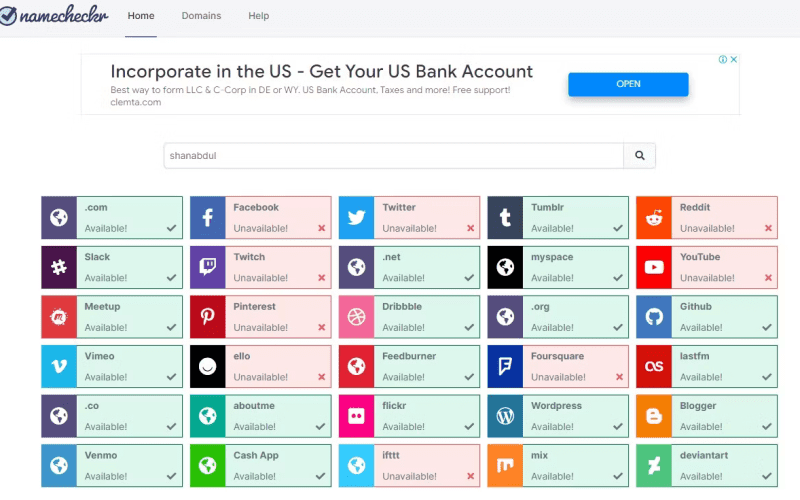Click the Pinterest icon
This screenshot has height=500, width=800.
pyautogui.click(x=208, y=317)
